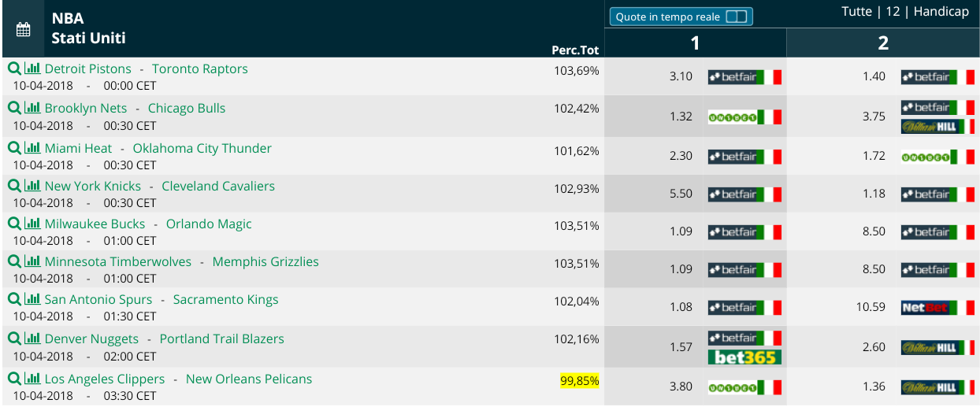Click the 10.59 odds for Sacramento Kings
980x407 pixels.
pyautogui.click(x=870, y=308)
